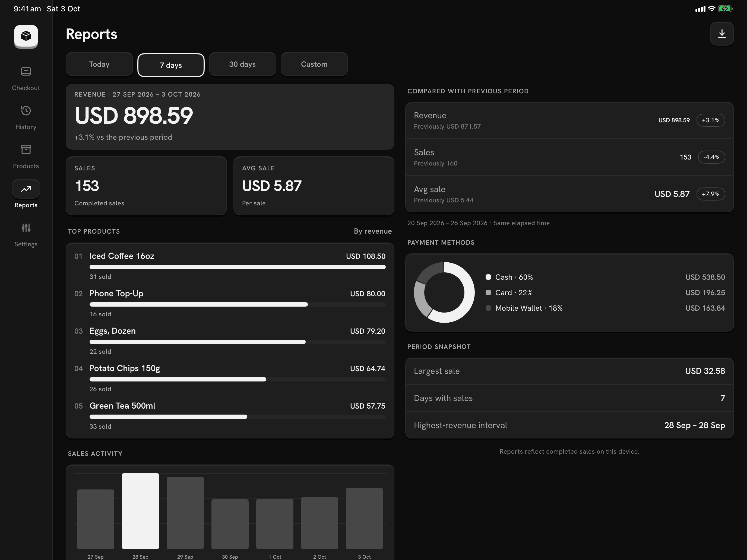
Task: Click the +7.9% avg sale badge
Action: (711, 194)
